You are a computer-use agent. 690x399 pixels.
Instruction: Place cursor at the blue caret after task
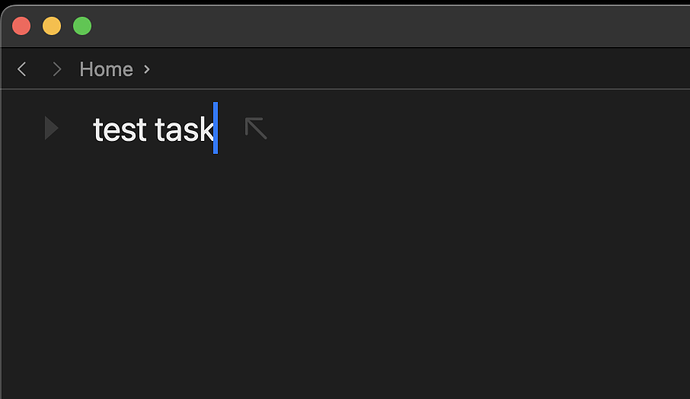(216, 128)
